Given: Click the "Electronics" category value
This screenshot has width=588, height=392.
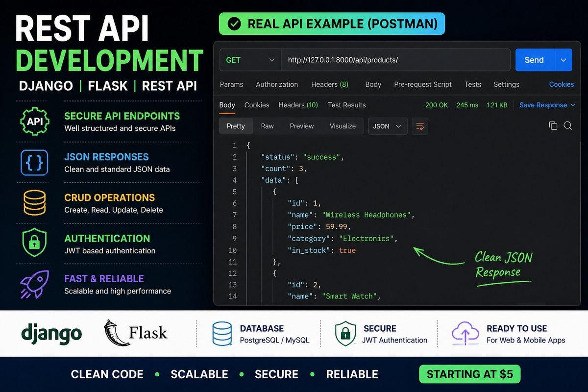Looking at the screenshot, I should [367, 239].
